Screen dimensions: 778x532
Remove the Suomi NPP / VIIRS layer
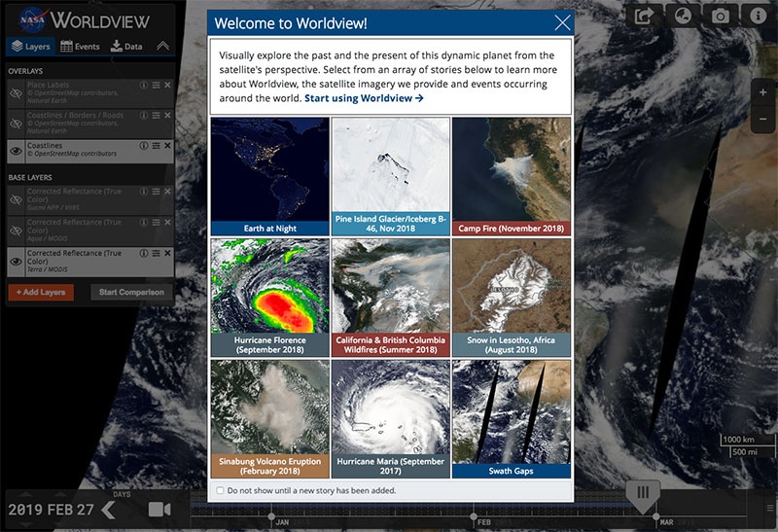coord(167,191)
